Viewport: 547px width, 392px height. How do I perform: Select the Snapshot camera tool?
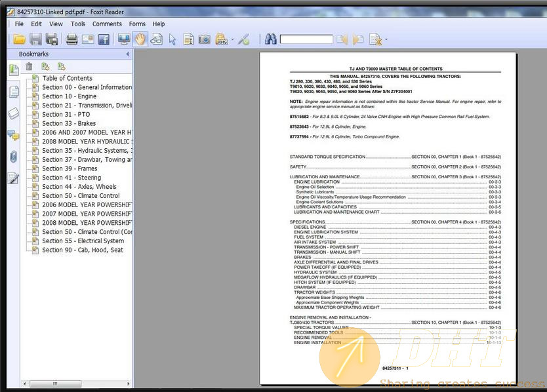[x=205, y=39]
